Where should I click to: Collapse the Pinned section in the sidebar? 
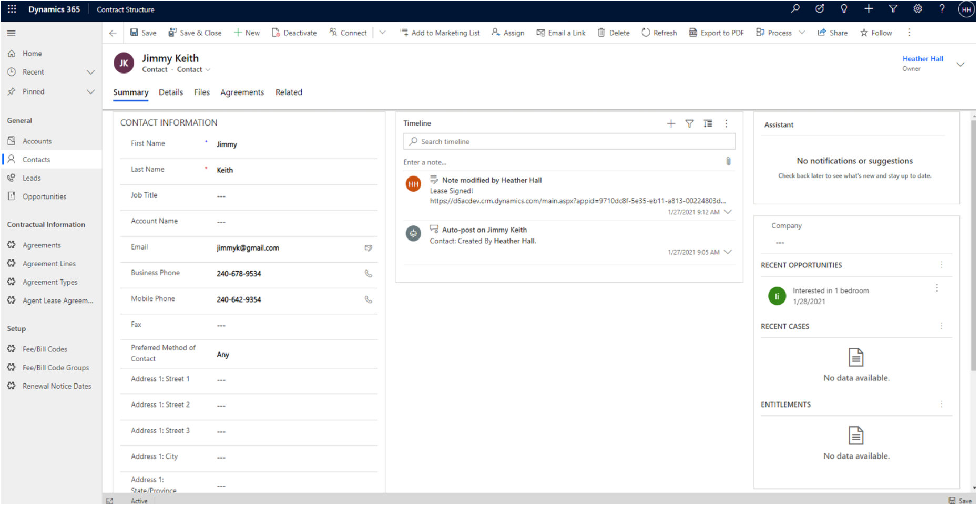90,91
